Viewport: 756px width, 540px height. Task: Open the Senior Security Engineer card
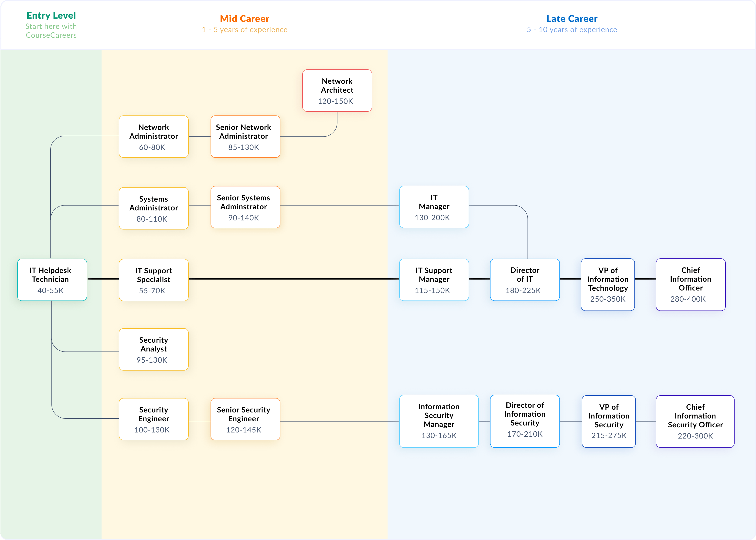coord(245,419)
